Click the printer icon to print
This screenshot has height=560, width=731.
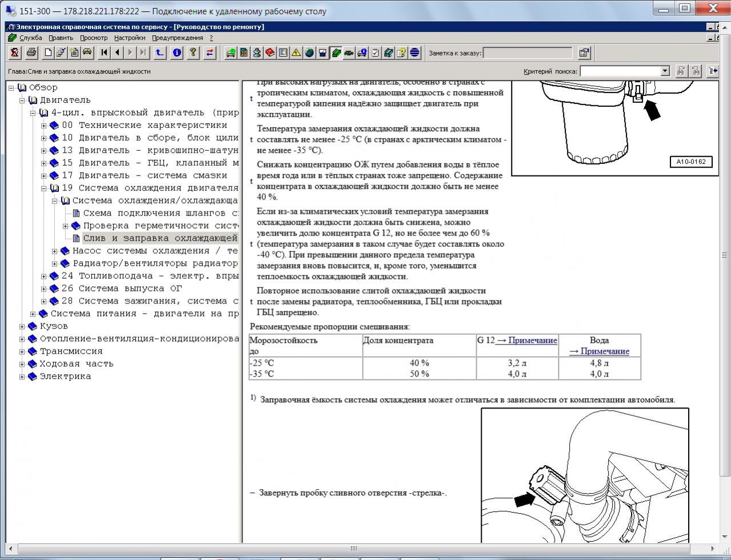pos(31,53)
